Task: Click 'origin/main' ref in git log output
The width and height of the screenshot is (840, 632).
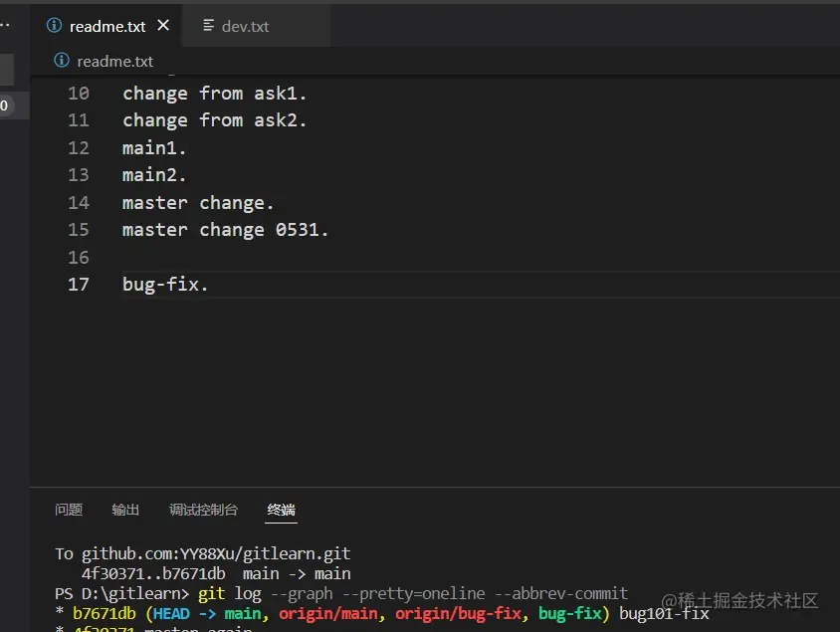Action: [327, 614]
